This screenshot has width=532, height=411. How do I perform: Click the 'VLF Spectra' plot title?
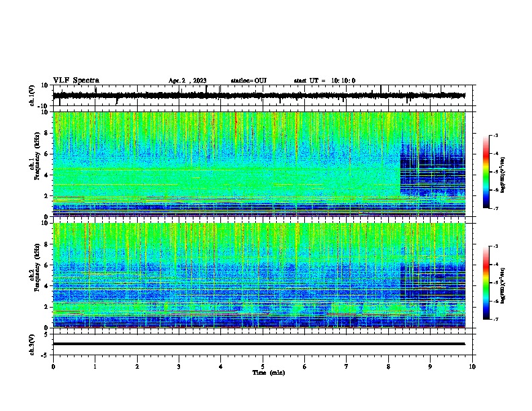click(x=76, y=80)
